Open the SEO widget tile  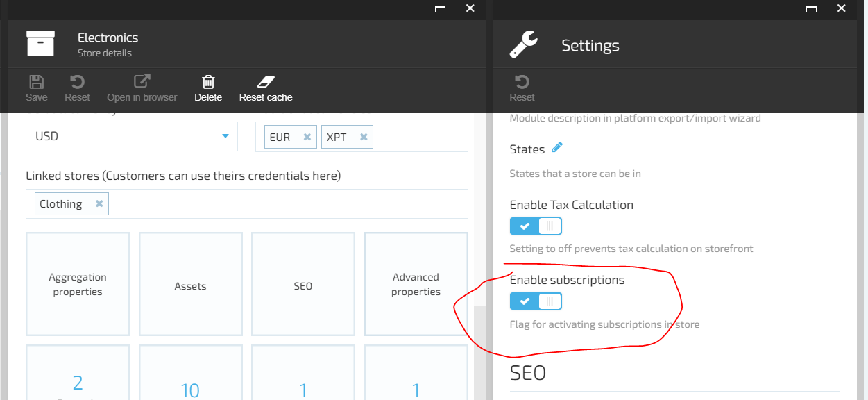tap(303, 284)
